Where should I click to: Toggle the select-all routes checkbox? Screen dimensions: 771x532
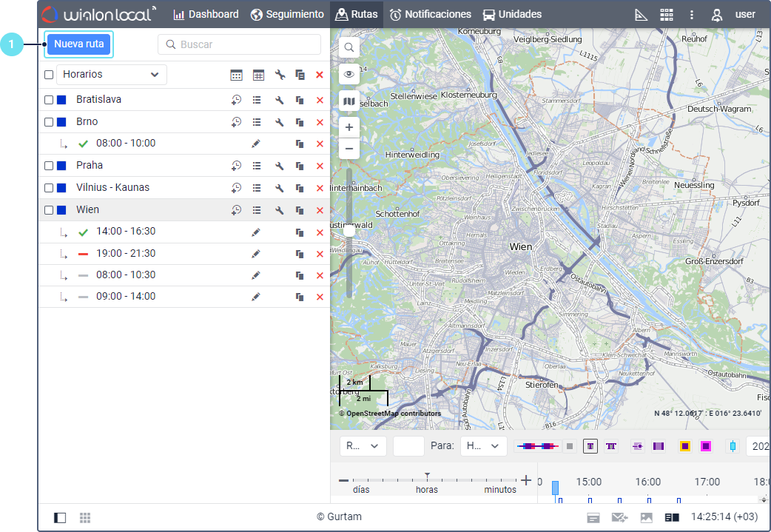(x=49, y=75)
